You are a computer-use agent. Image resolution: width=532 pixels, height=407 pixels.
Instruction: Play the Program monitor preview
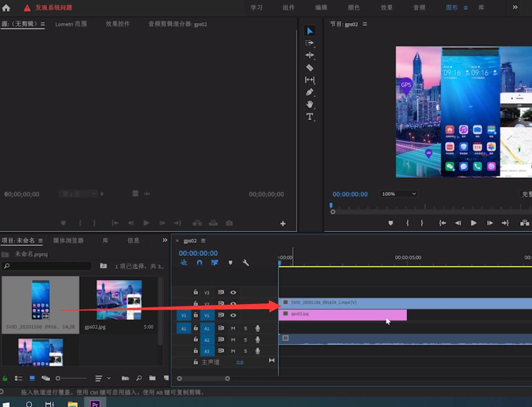coord(474,223)
